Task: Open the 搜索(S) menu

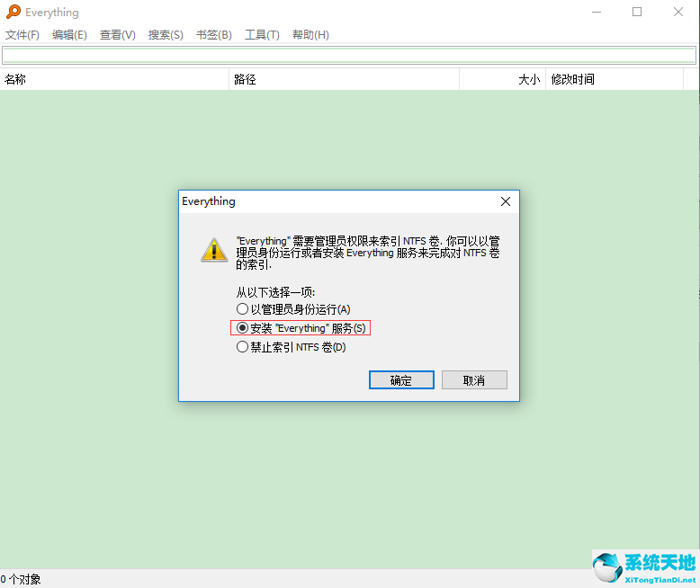Action: pos(166,35)
